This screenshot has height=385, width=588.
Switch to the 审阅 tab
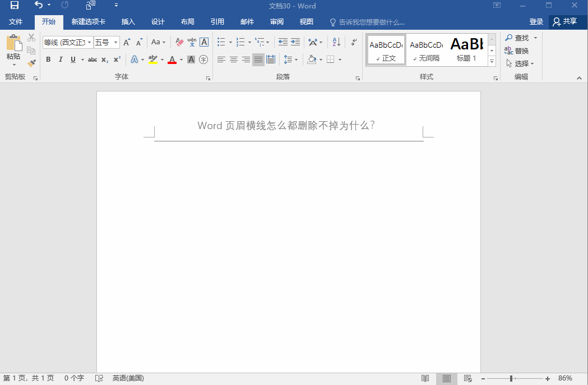pyautogui.click(x=277, y=22)
